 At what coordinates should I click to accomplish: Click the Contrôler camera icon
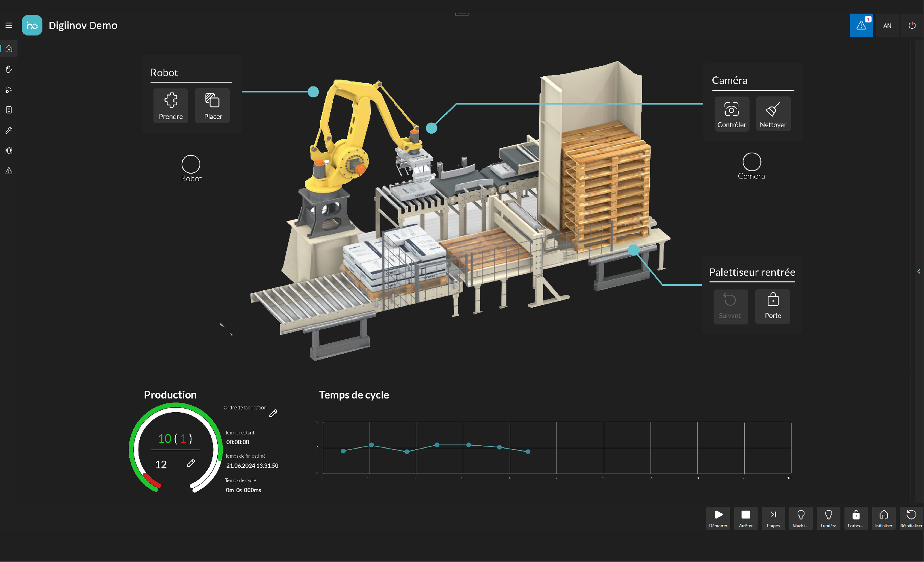[x=731, y=113]
